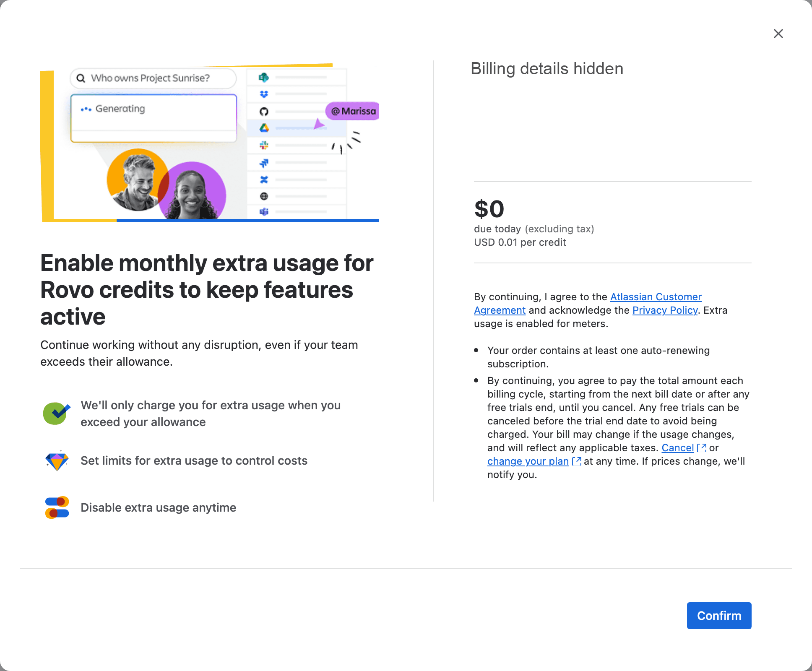The image size is (812, 671).
Task: Click the Slack icon in the illustration
Action: click(264, 145)
